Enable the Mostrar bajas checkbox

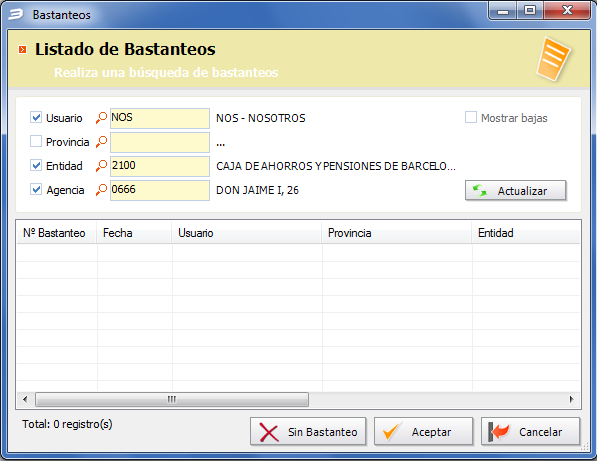(471, 117)
